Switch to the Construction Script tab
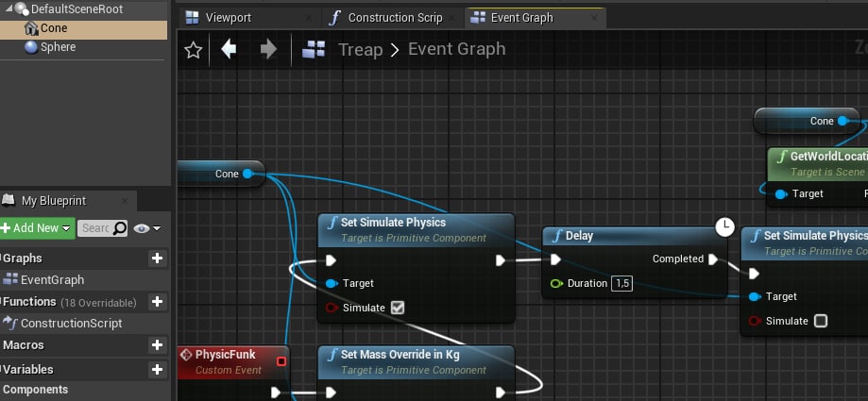 coord(395,18)
